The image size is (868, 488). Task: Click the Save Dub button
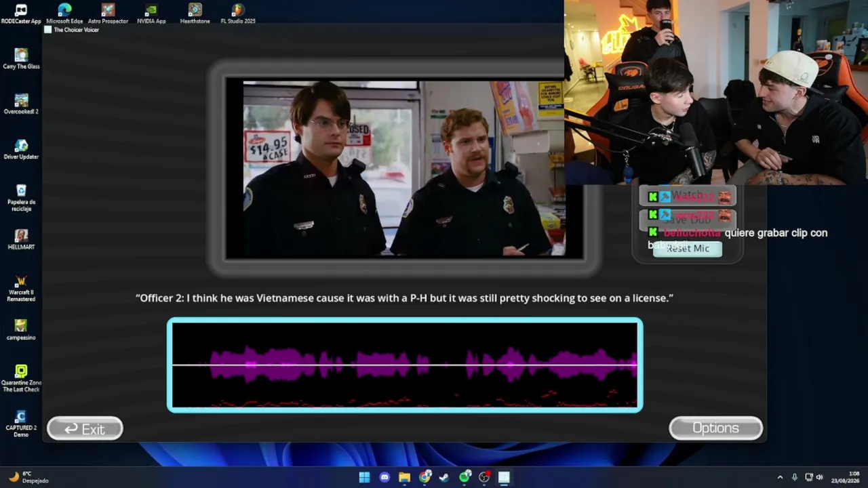688,220
